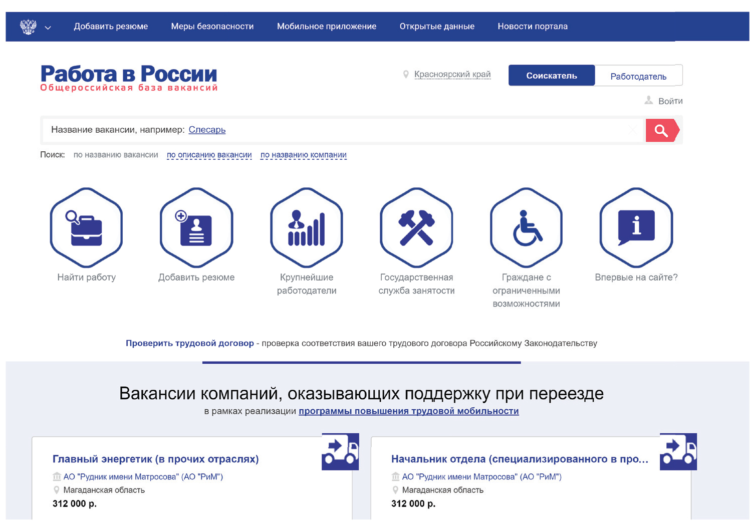The image size is (756, 532).
Task: Open 'программы повышения трудовой мобильности' link
Action: [409, 411]
